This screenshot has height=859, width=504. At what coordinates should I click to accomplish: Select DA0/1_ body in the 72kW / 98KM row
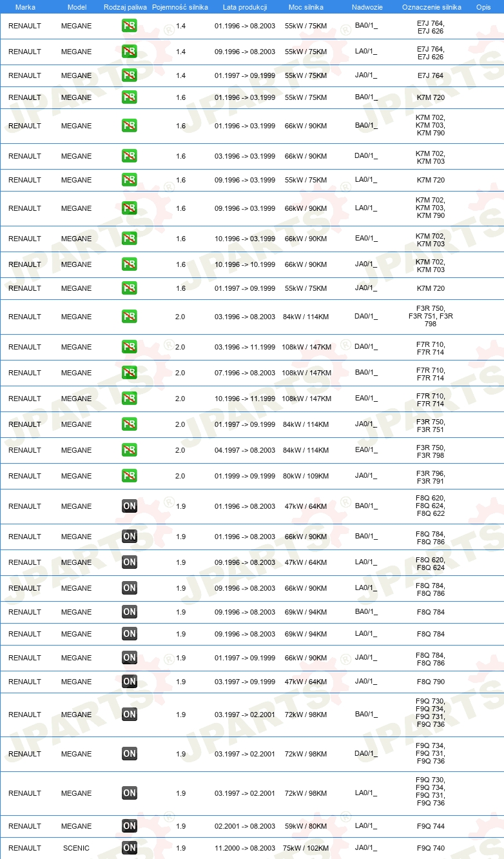point(366,754)
